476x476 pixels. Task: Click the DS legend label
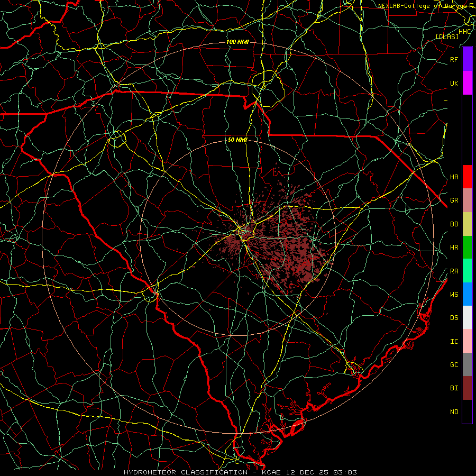point(454,318)
